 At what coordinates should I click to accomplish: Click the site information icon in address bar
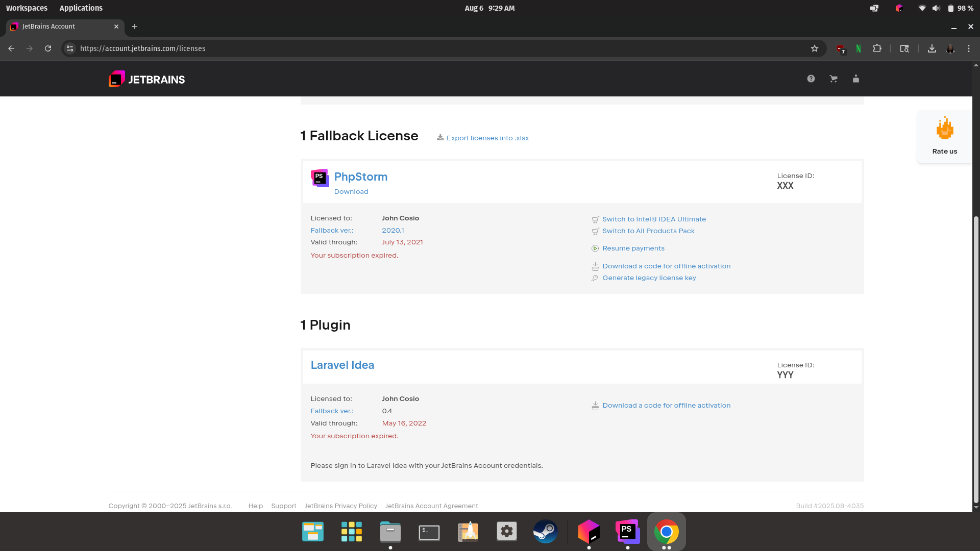pos(70,48)
